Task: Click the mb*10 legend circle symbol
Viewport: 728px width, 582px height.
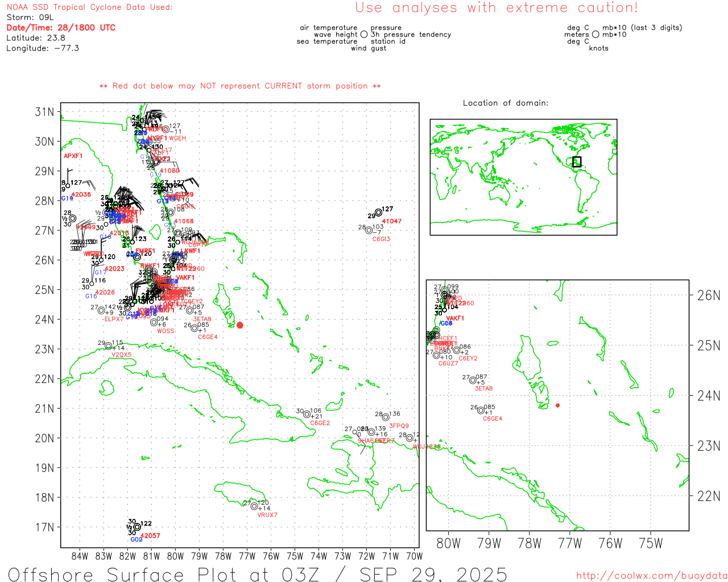Action: pyautogui.click(x=595, y=34)
